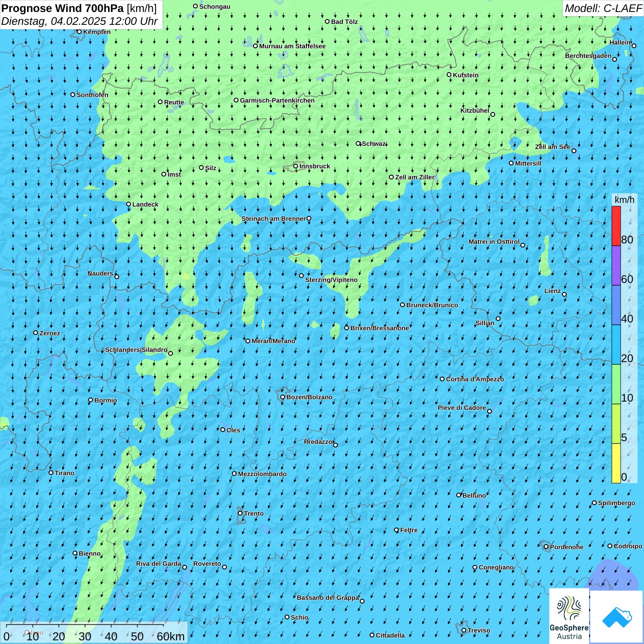
Task: Click the 'Sillian' label
Action: pyautogui.click(x=485, y=323)
